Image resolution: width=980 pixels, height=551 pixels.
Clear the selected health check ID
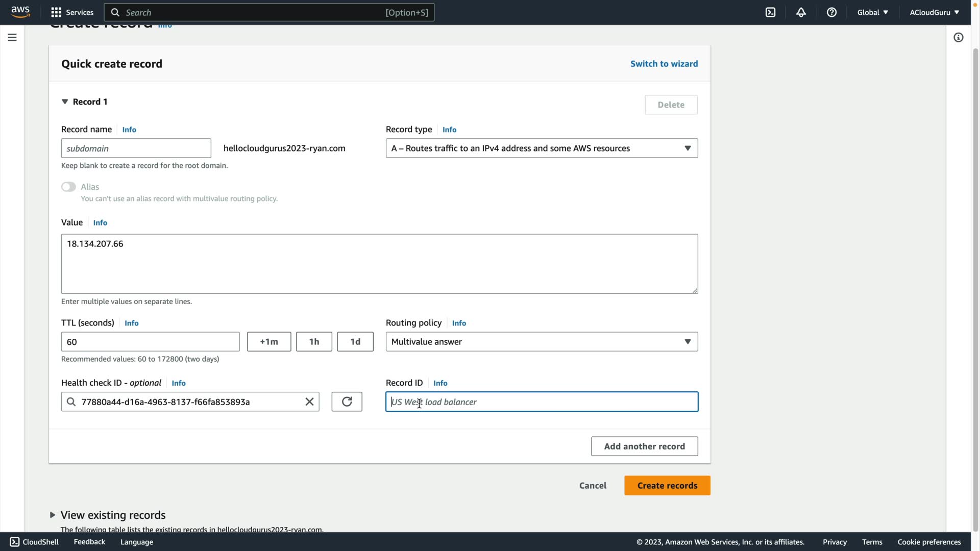click(x=309, y=402)
